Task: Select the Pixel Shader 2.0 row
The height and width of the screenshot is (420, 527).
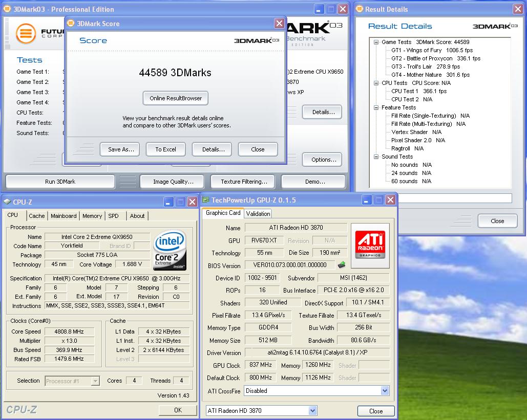Action: point(418,140)
